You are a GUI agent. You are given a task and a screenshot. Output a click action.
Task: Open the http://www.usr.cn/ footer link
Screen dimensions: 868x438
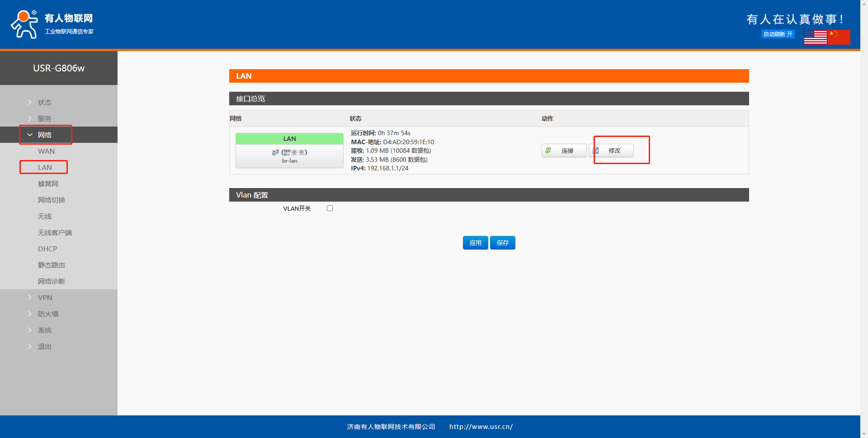click(x=481, y=427)
